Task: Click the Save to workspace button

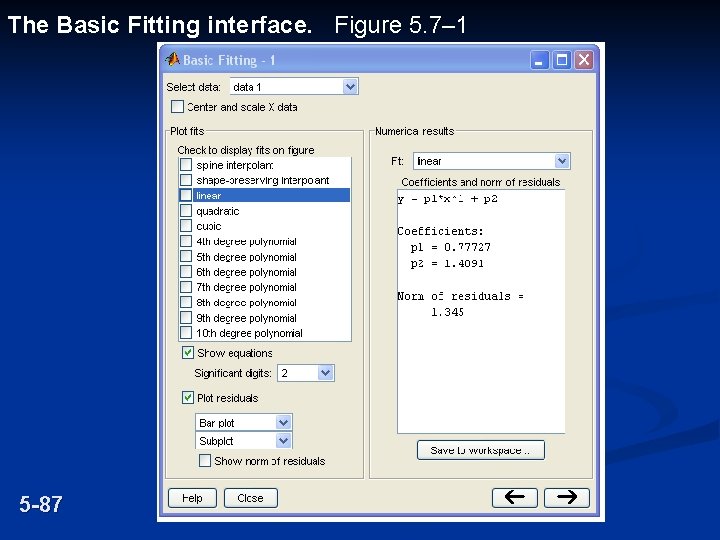Action: click(x=481, y=450)
